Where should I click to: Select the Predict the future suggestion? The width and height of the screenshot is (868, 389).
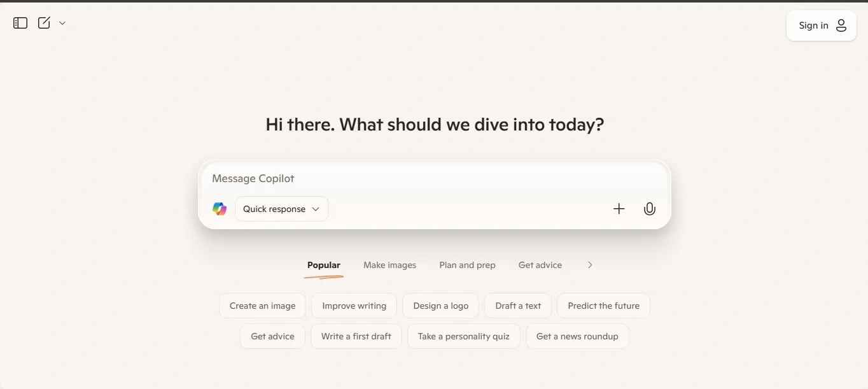click(x=603, y=306)
